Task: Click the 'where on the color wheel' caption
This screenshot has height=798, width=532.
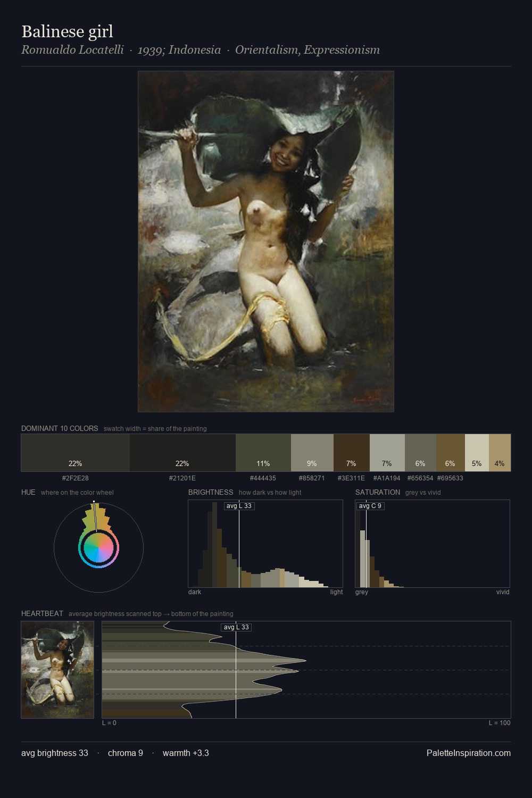Action: (77, 492)
